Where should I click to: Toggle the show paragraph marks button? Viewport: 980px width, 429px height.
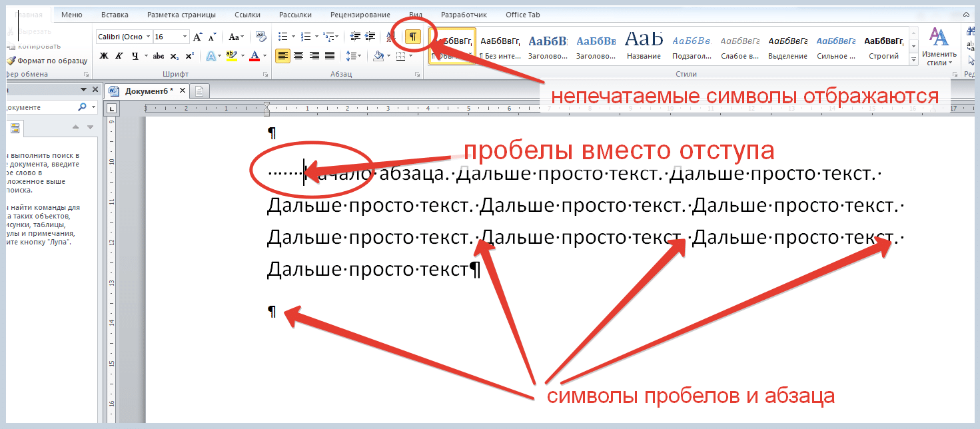[413, 37]
